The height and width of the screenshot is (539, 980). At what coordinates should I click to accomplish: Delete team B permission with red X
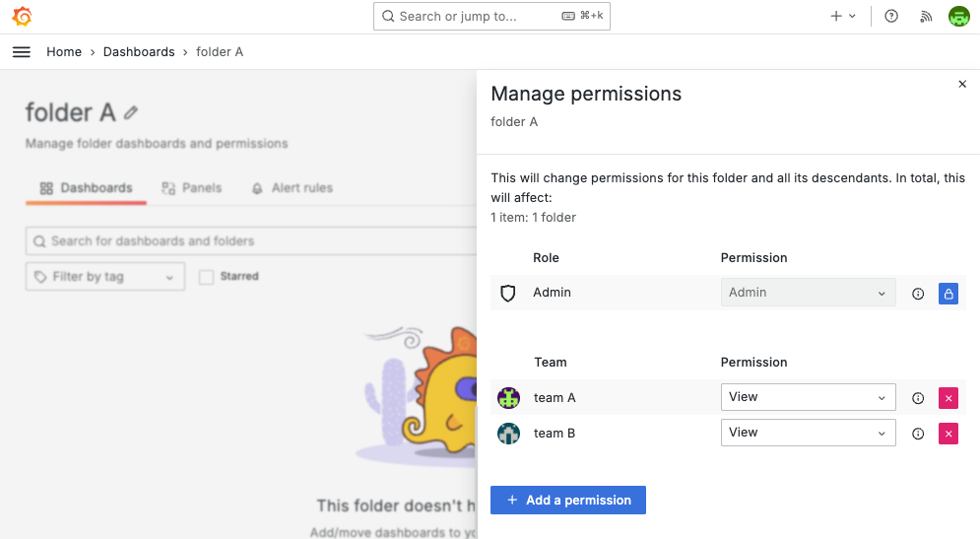(948, 434)
